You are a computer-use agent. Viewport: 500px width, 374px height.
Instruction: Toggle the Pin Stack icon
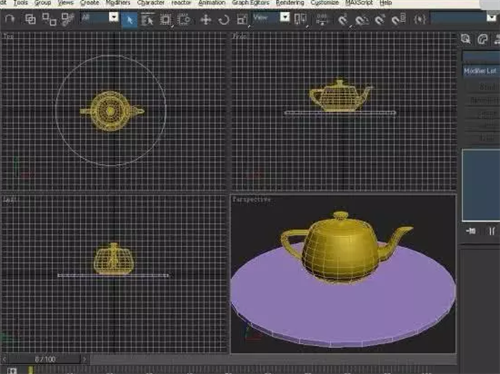point(471,231)
